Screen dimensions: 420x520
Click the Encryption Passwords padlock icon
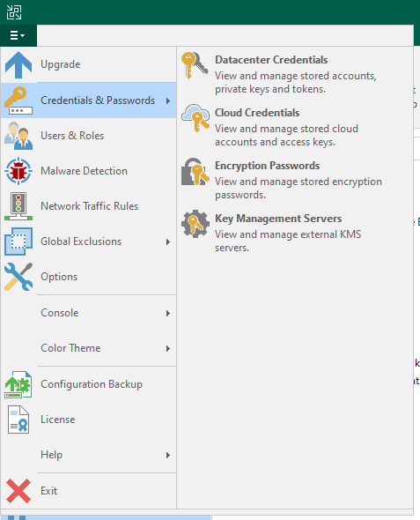click(195, 171)
